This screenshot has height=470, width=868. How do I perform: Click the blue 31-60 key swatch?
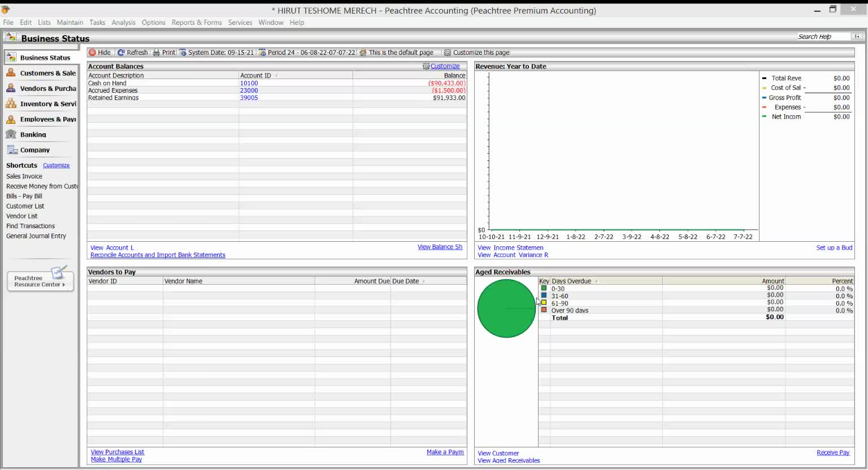[x=544, y=295]
